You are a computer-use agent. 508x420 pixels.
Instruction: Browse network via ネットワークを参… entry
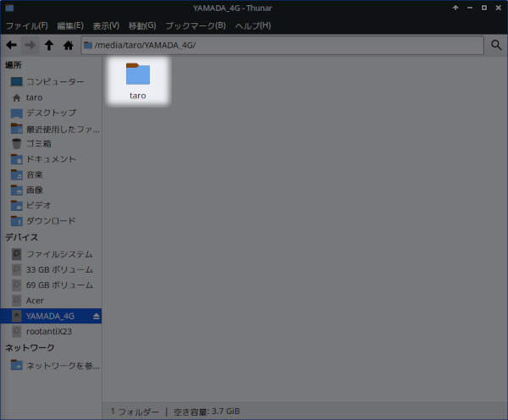51,365
